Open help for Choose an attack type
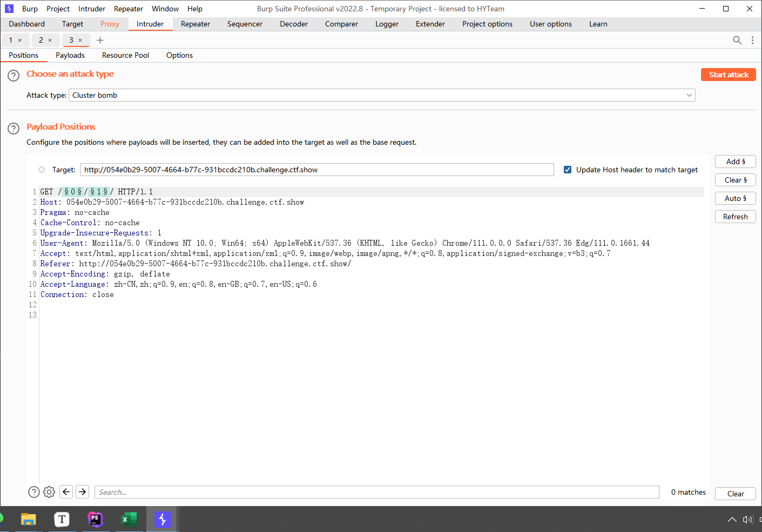The image size is (762, 532). pos(14,76)
